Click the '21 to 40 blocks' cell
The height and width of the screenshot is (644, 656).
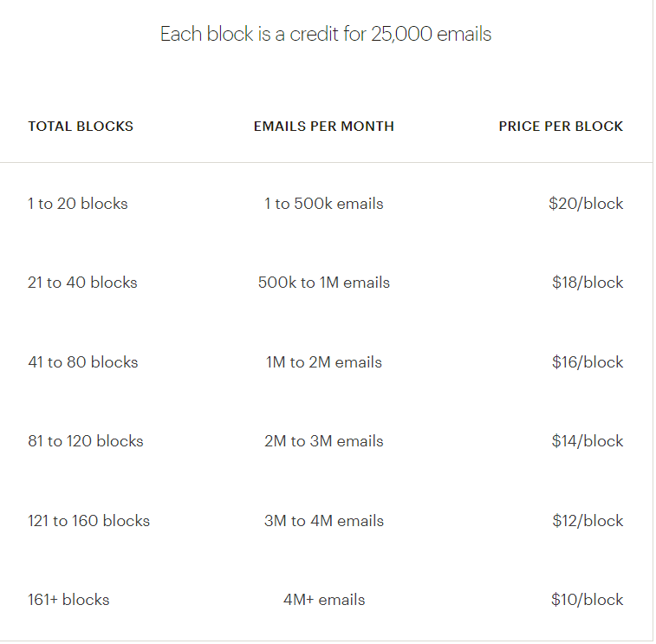click(x=82, y=283)
